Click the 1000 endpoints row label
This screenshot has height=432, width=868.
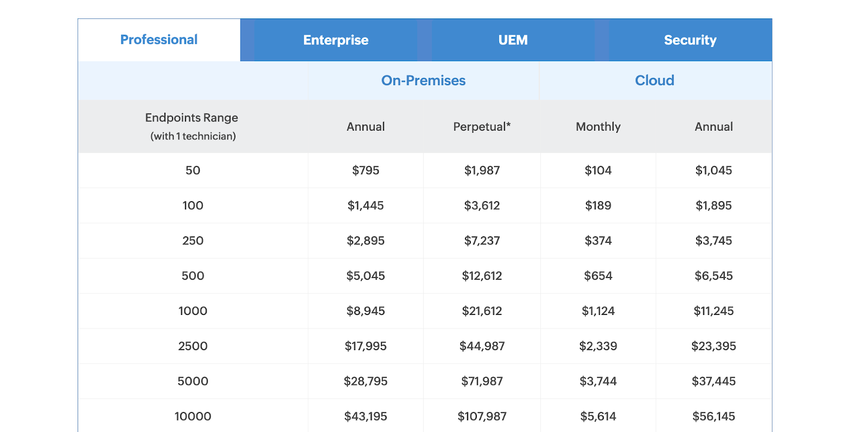pyautogui.click(x=193, y=311)
